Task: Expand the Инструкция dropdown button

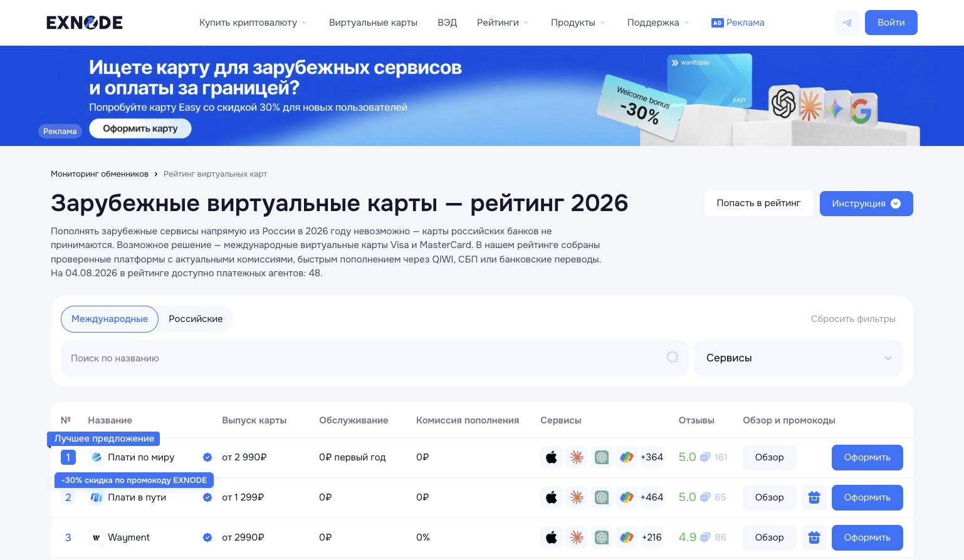Action: [866, 204]
